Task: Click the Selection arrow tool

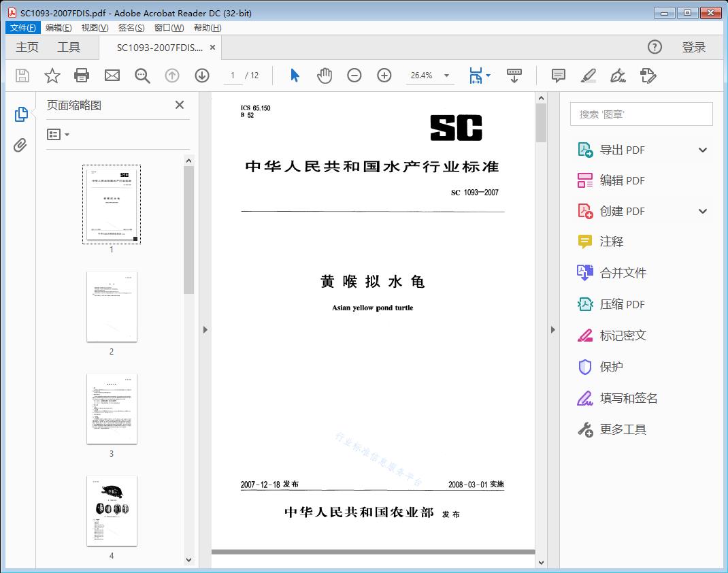Action: pos(295,76)
